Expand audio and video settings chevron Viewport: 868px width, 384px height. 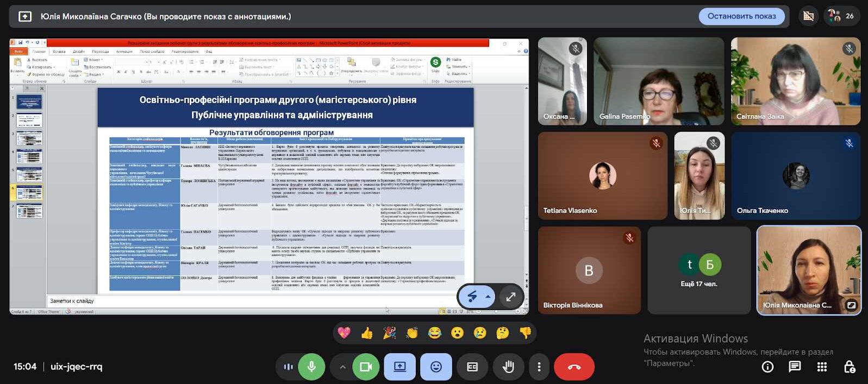[x=342, y=367]
